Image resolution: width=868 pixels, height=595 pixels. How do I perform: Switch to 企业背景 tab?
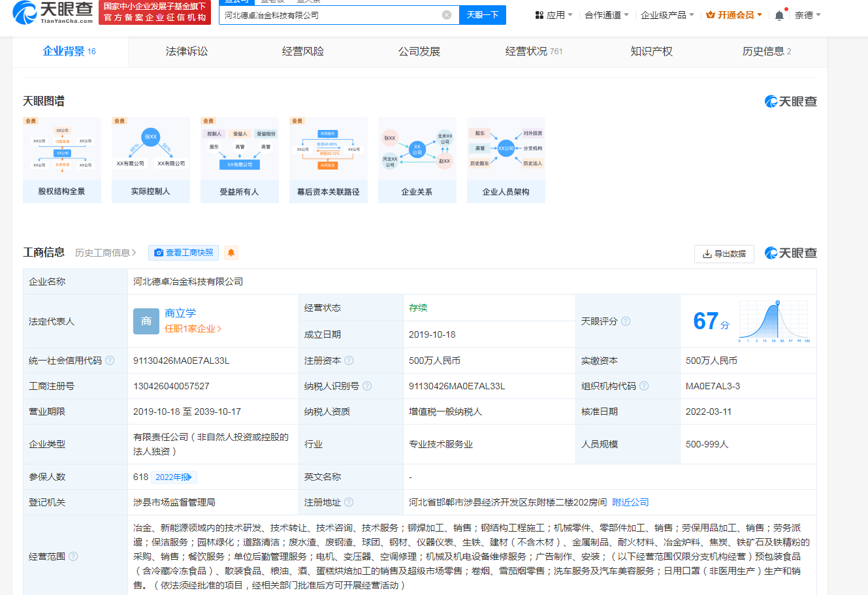click(69, 51)
